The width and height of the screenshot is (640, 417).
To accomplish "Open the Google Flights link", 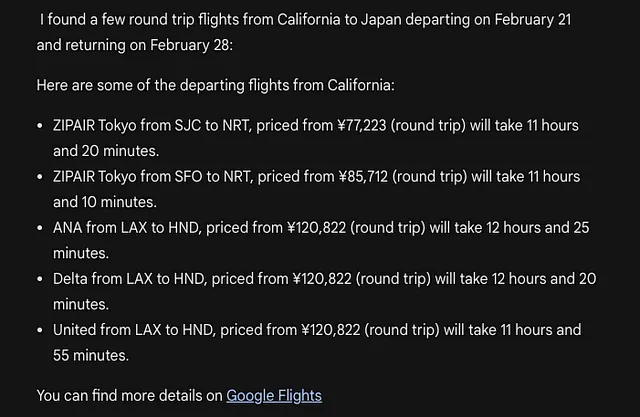I will tap(274, 396).
